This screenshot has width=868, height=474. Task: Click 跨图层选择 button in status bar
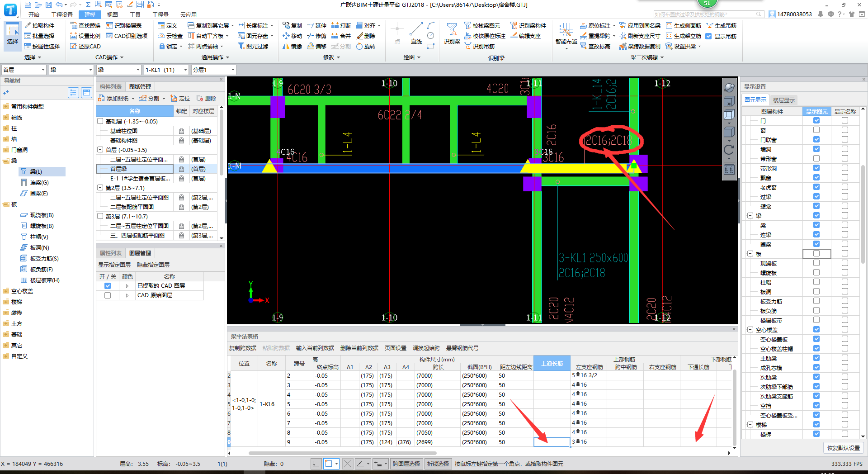tap(406, 464)
